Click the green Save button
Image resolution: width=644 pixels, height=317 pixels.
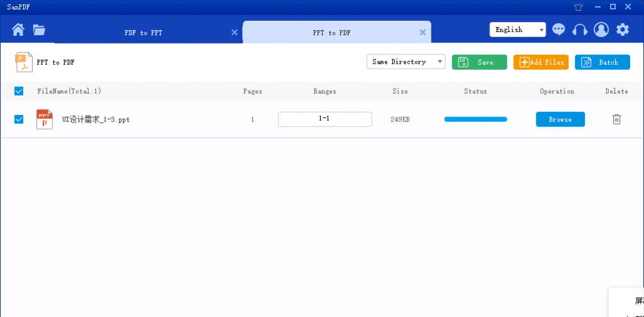click(479, 62)
